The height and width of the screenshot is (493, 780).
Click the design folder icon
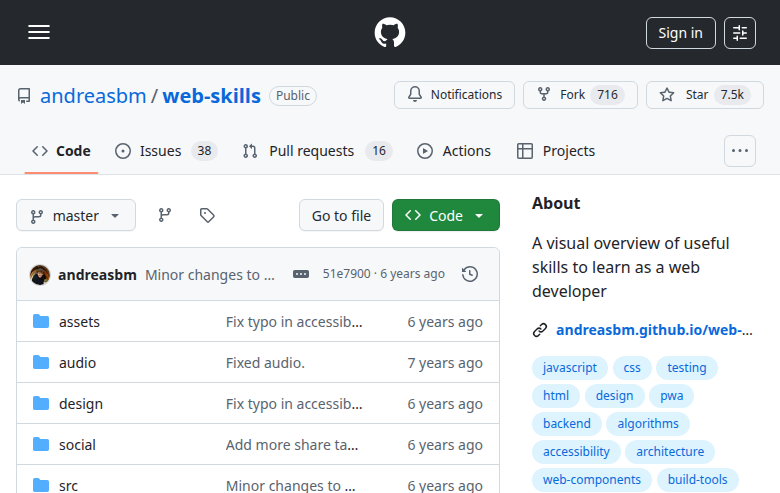click(41, 403)
